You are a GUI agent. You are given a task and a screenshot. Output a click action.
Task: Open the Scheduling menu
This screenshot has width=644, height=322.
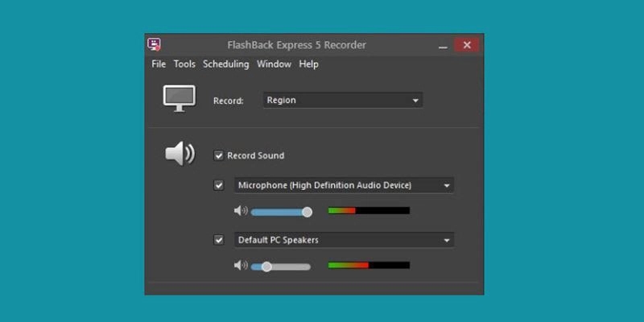tap(226, 64)
